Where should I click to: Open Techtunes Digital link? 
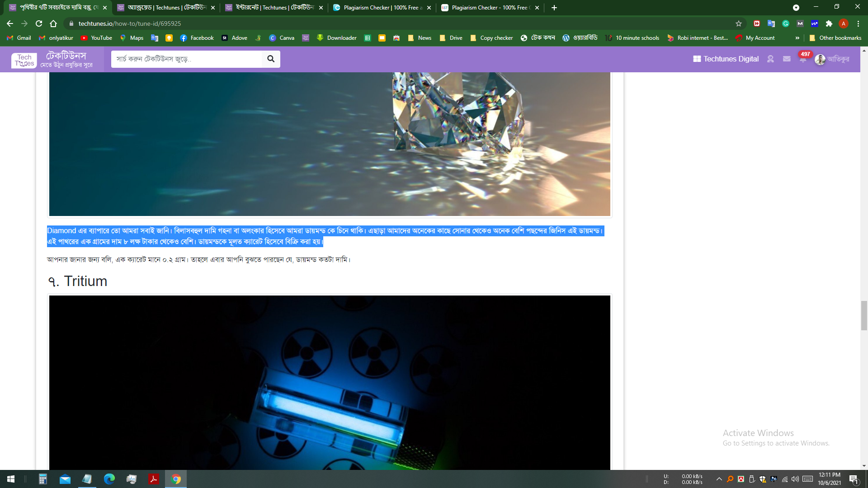coord(726,59)
